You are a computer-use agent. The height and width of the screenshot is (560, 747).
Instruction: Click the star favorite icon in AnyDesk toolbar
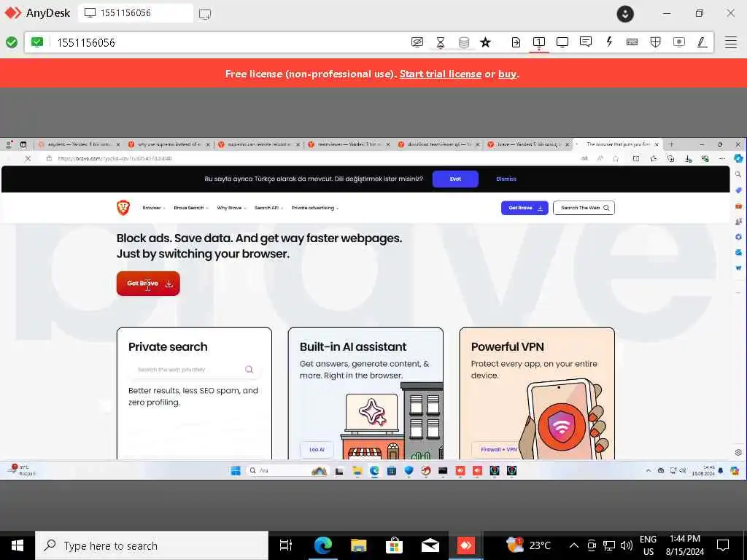pyautogui.click(x=485, y=42)
